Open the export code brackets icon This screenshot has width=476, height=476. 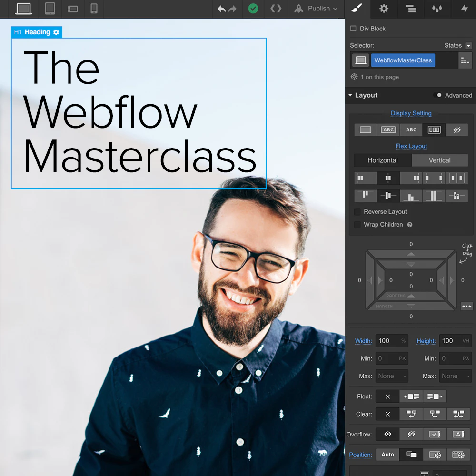coord(276,9)
